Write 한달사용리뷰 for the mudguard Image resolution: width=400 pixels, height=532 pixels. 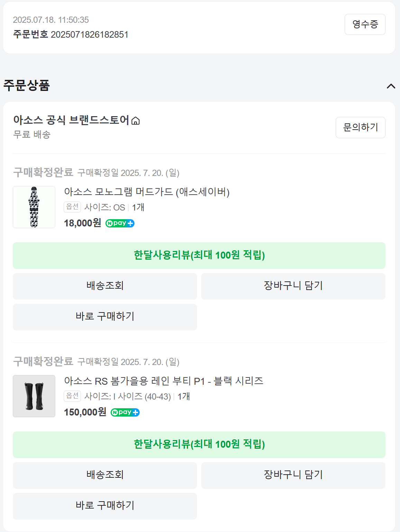click(199, 255)
